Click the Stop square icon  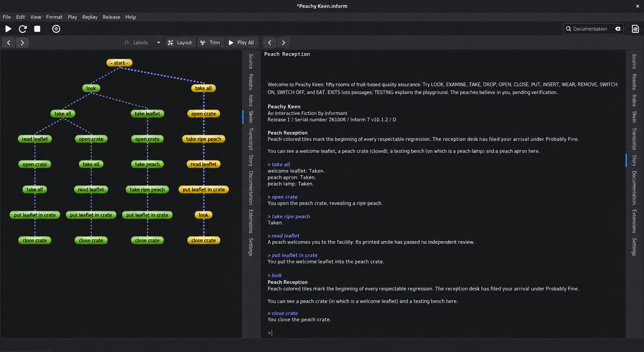[37, 29]
